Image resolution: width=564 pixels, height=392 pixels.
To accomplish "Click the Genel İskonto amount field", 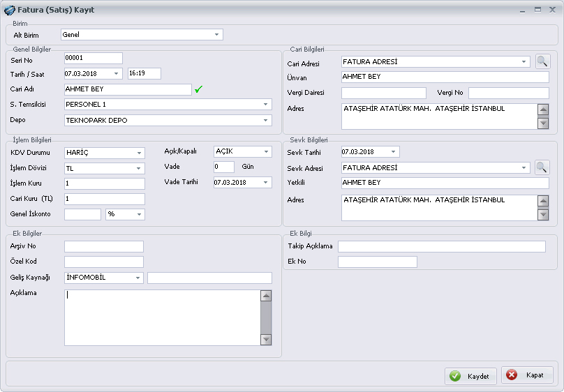I will click(83, 214).
